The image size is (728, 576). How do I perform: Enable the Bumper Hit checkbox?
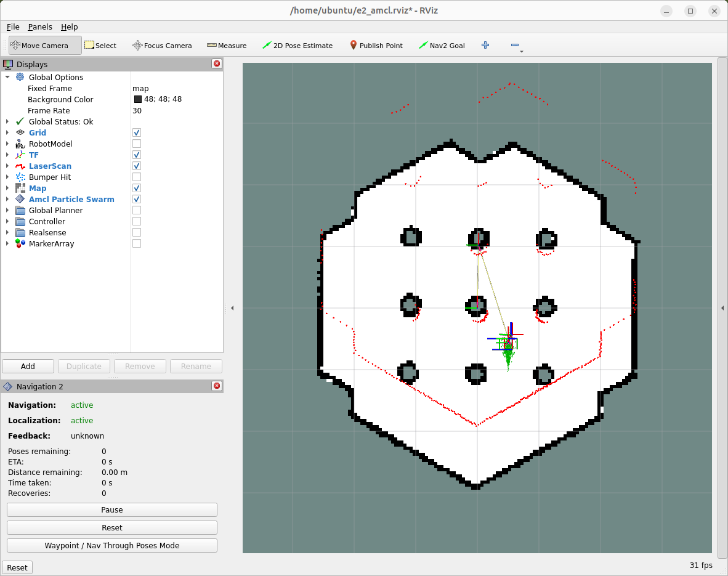click(137, 177)
